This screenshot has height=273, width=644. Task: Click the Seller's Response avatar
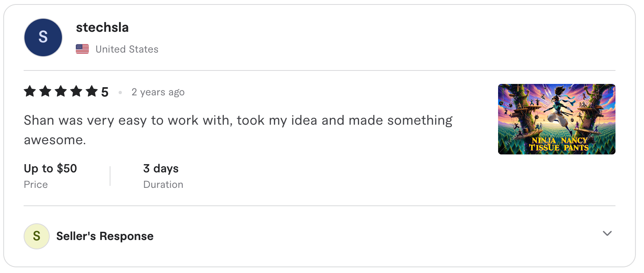pos(37,236)
